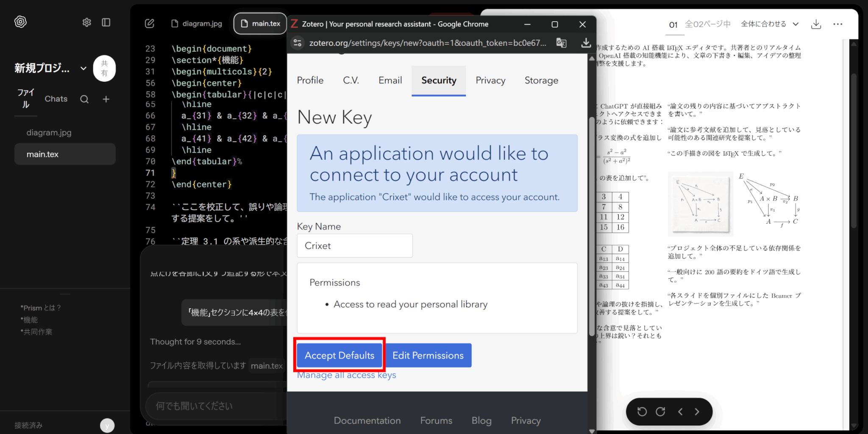
Task: Download the PDF from the preview toolbar
Action: coord(816,24)
